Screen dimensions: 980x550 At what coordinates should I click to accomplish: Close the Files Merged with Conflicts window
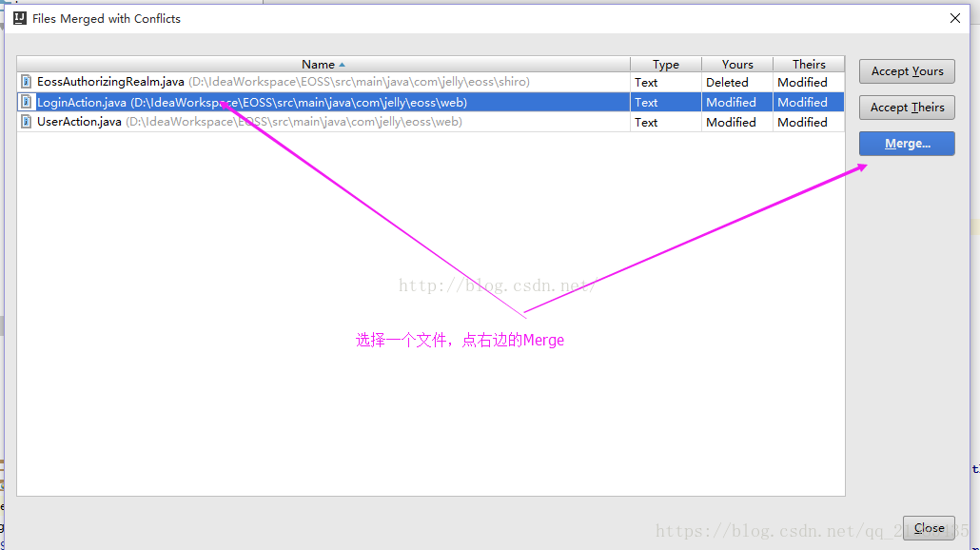[955, 18]
